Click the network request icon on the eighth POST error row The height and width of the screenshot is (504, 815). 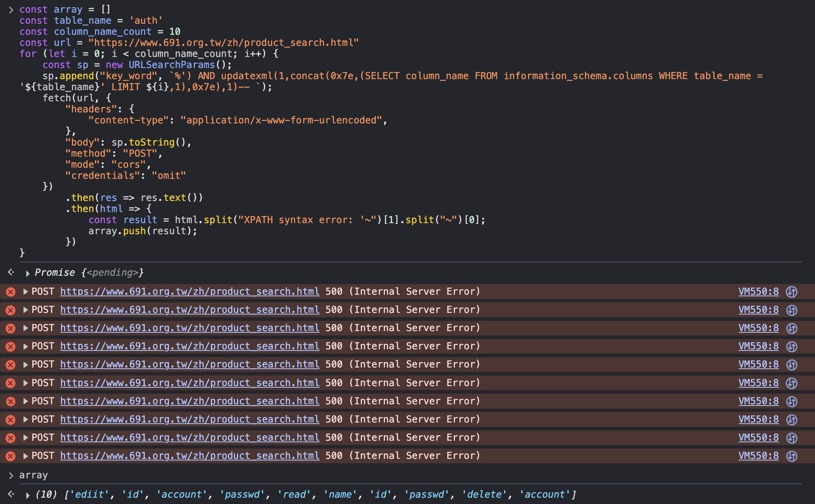pos(792,420)
